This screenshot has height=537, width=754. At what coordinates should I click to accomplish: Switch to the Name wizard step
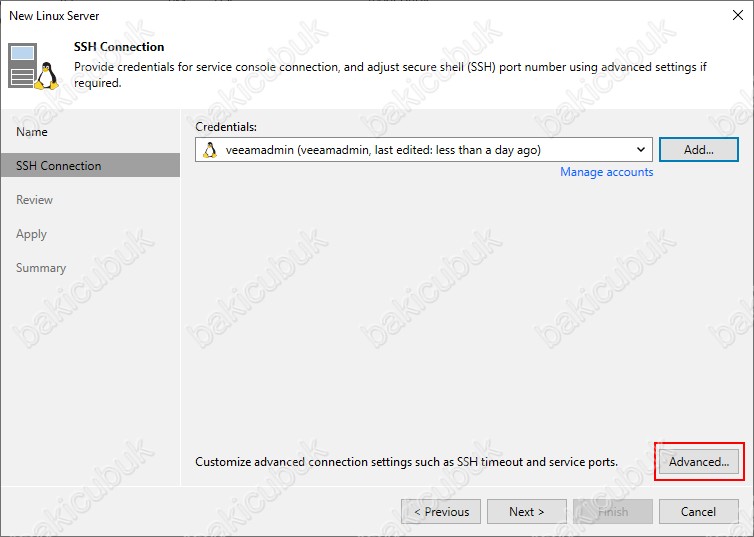pyautogui.click(x=32, y=132)
